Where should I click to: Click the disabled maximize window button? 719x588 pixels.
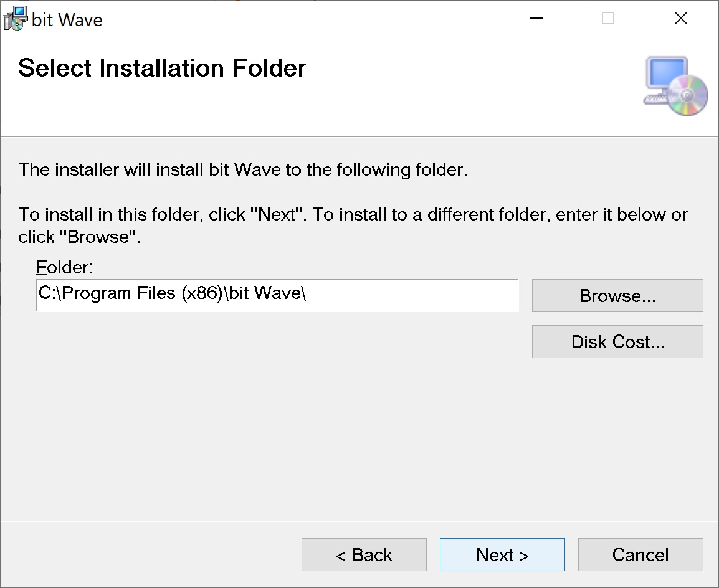coord(608,19)
